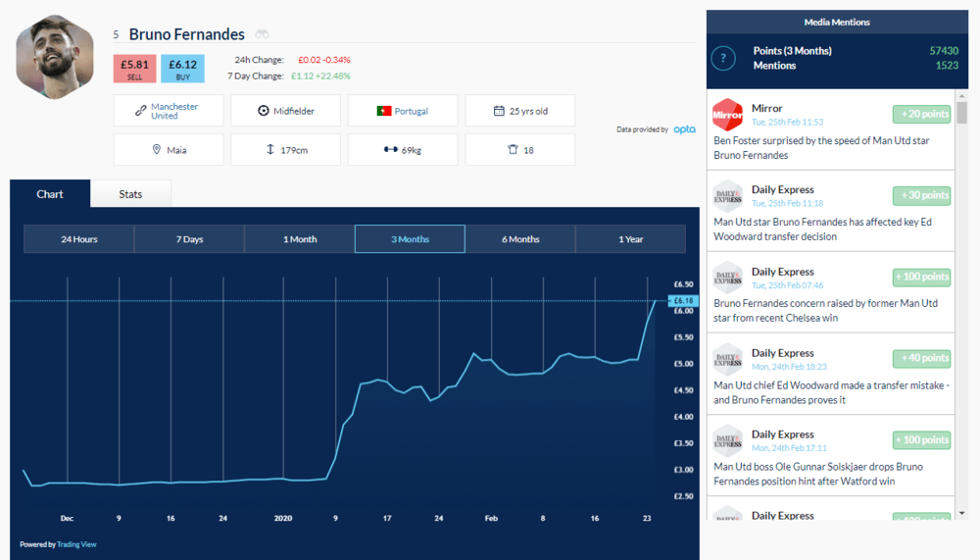This screenshot has height=560, width=980.
Task: Open the Ed Woodward transfer decision headline
Action: (x=822, y=229)
